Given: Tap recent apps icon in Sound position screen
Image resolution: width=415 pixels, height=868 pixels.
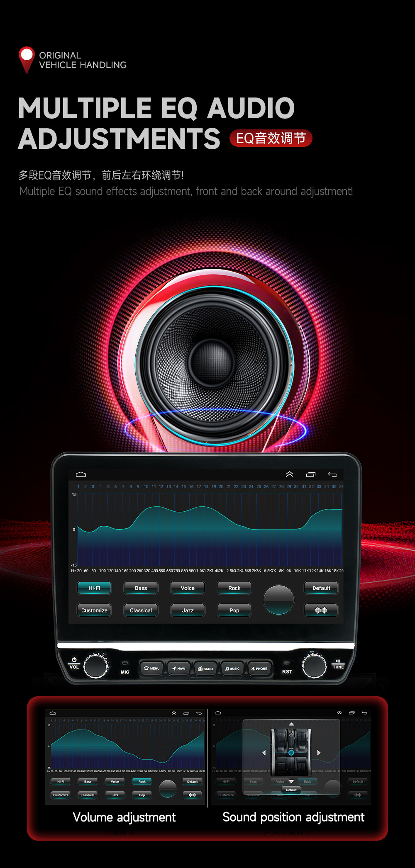Looking at the screenshot, I should pos(352,713).
